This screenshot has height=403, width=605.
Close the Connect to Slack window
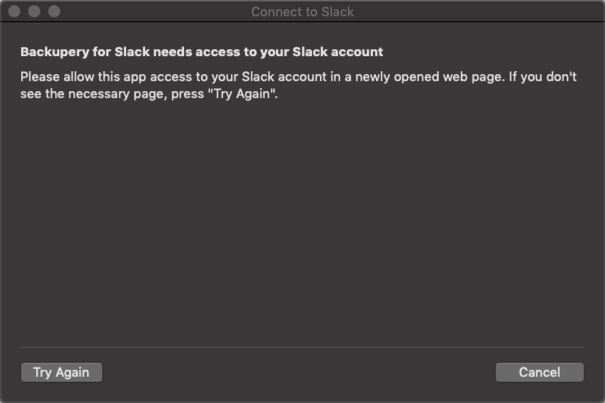(14, 12)
